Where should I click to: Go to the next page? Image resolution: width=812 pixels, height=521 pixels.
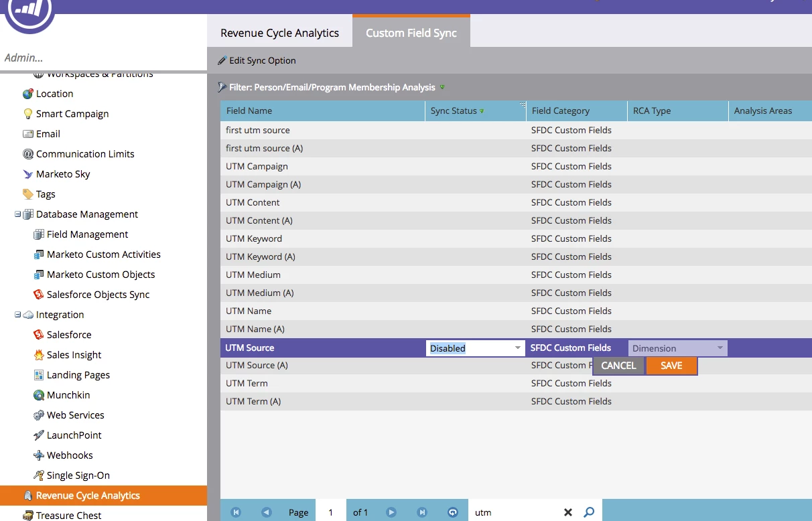point(391,512)
